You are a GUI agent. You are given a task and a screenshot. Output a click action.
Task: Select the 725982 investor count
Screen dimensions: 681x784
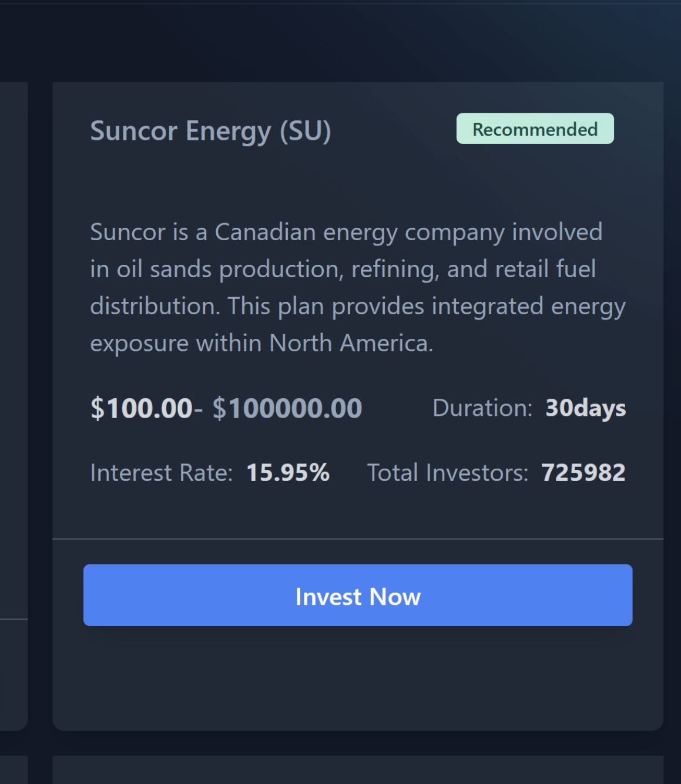pyautogui.click(x=583, y=473)
